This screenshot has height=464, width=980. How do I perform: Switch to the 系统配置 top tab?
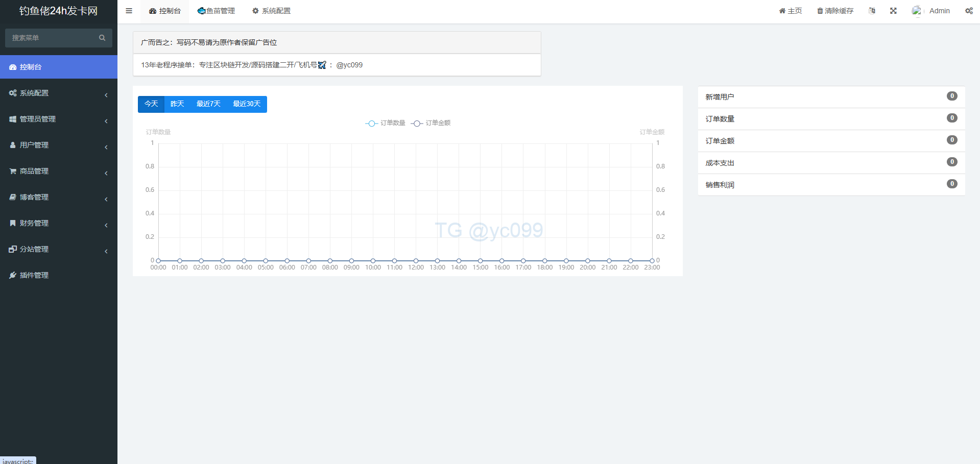[271, 11]
